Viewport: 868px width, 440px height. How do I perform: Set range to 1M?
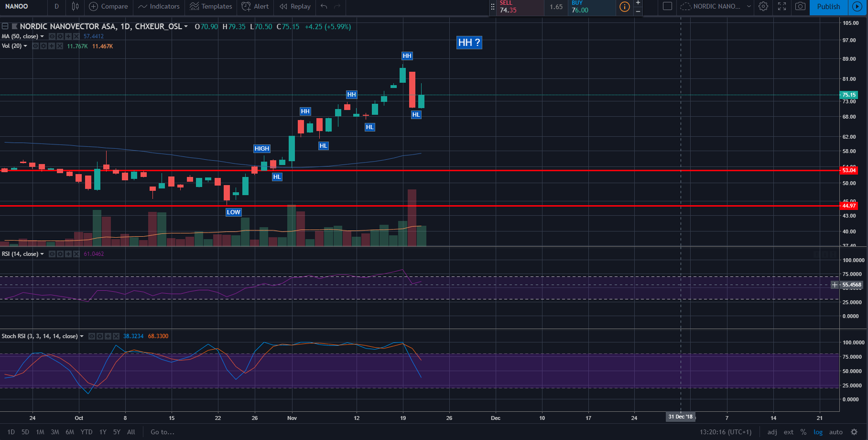coord(40,432)
